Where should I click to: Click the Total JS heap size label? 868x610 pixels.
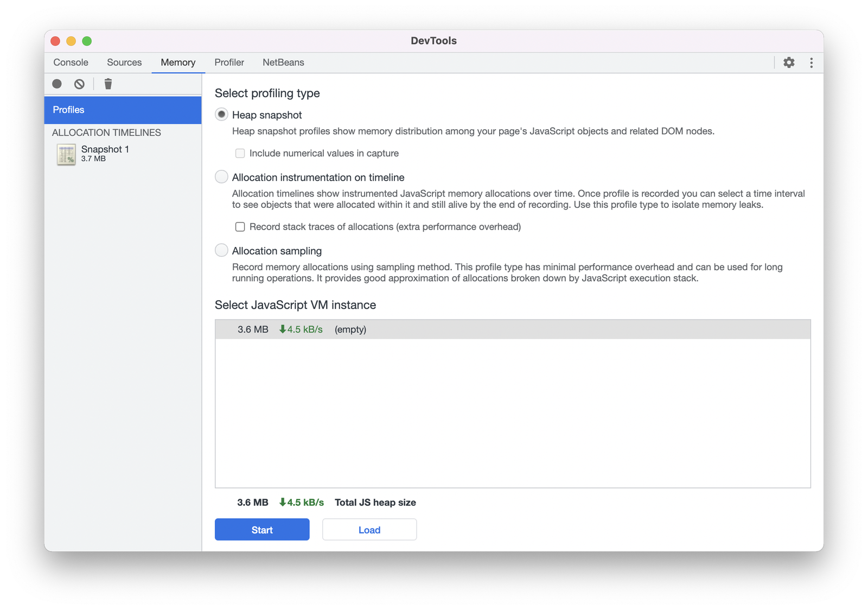pos(375,503)
